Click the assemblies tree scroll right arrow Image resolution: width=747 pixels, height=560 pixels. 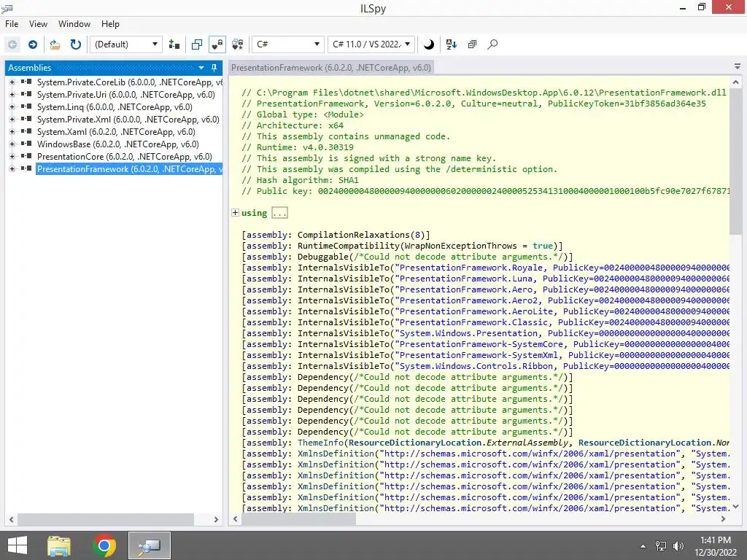216,519
